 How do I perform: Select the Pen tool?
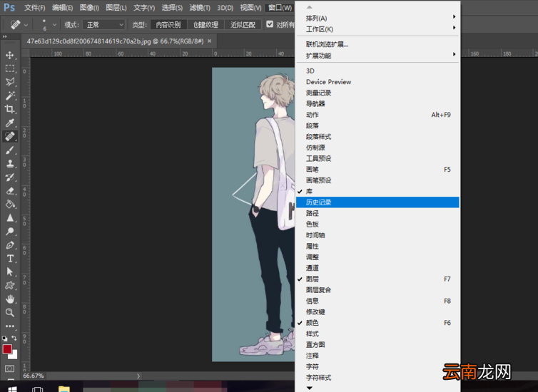[9, 245]
